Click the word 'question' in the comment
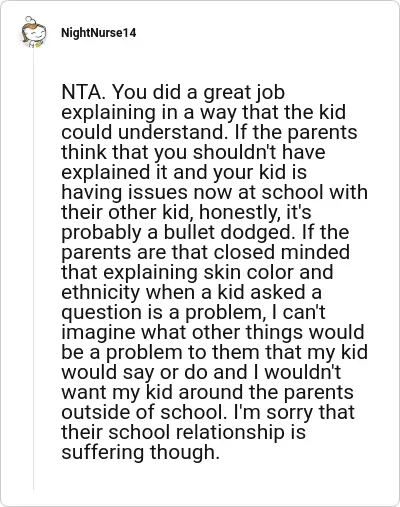This screenshot has height=507, width=400. tap(101, 313)
